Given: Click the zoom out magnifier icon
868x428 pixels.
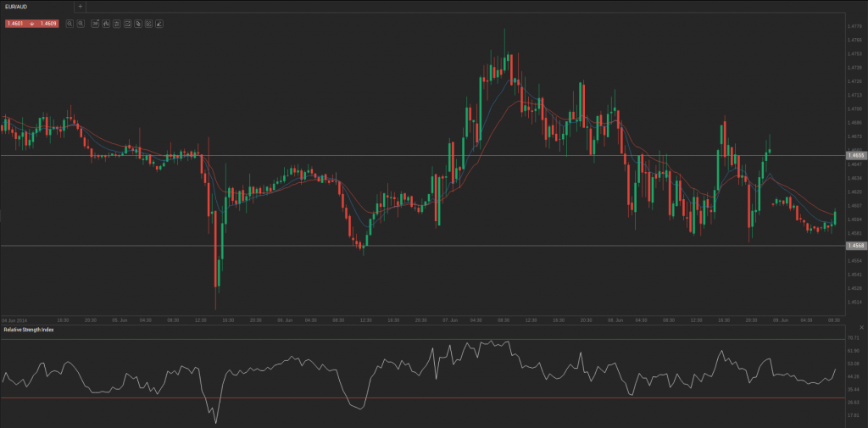Looking at the screenshot, I should coord(70,24).
